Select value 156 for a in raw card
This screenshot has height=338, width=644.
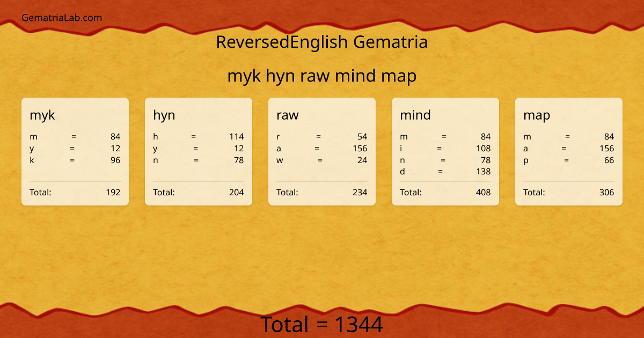360,149
